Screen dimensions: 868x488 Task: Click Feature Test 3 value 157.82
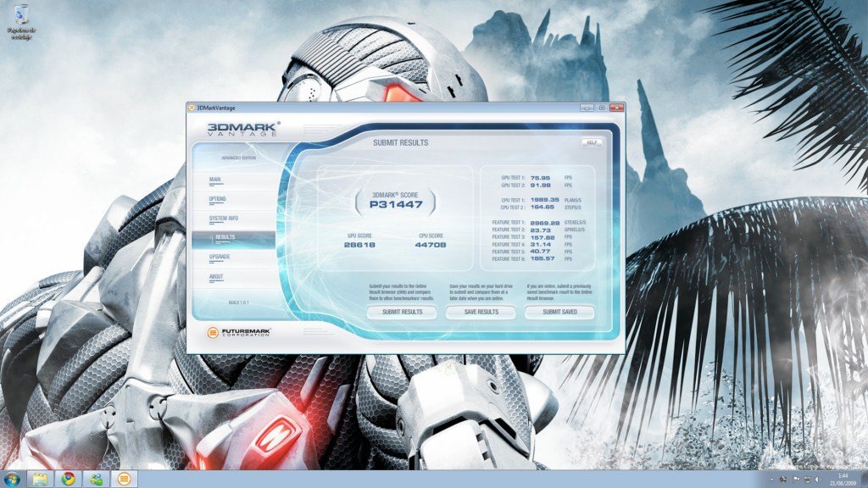coord(542,237)
